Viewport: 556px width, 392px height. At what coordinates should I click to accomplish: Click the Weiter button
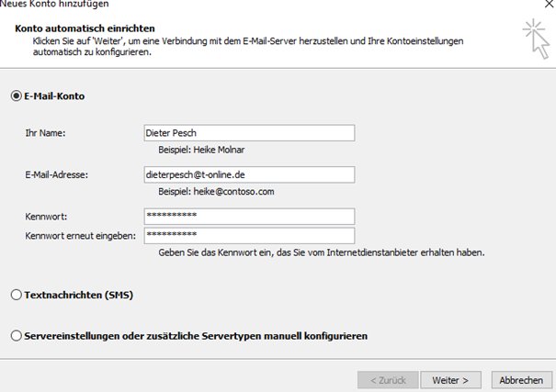tap(450, 380)
